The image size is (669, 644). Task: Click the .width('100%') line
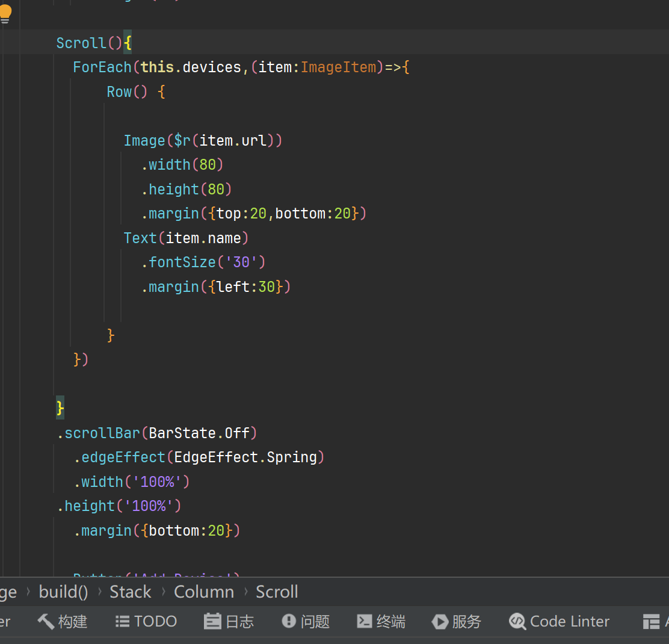[x=132, y=482]
